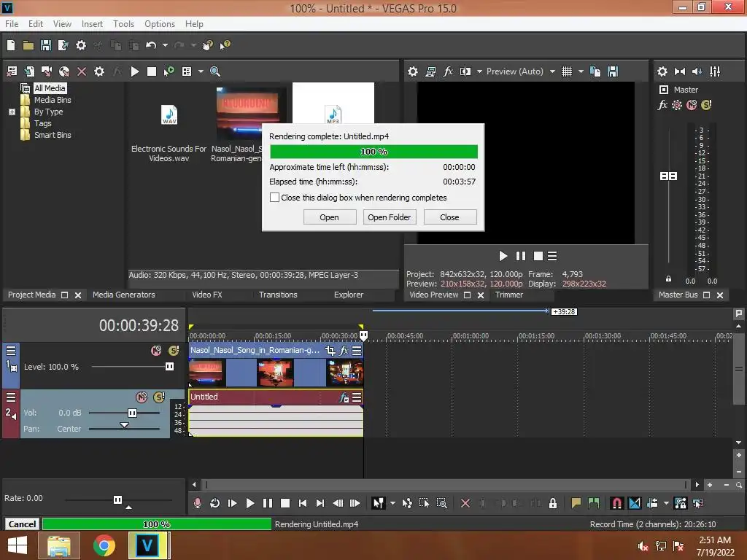Screen dimensions: 747x560
Task: Lock the event with padlock icon
Action: (553, 503)
